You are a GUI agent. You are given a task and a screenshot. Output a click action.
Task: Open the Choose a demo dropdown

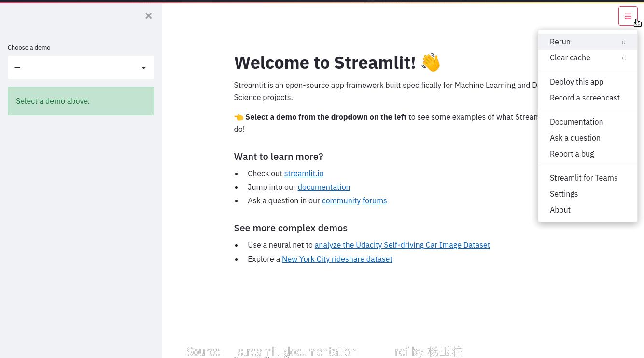[x=81, y=67]
